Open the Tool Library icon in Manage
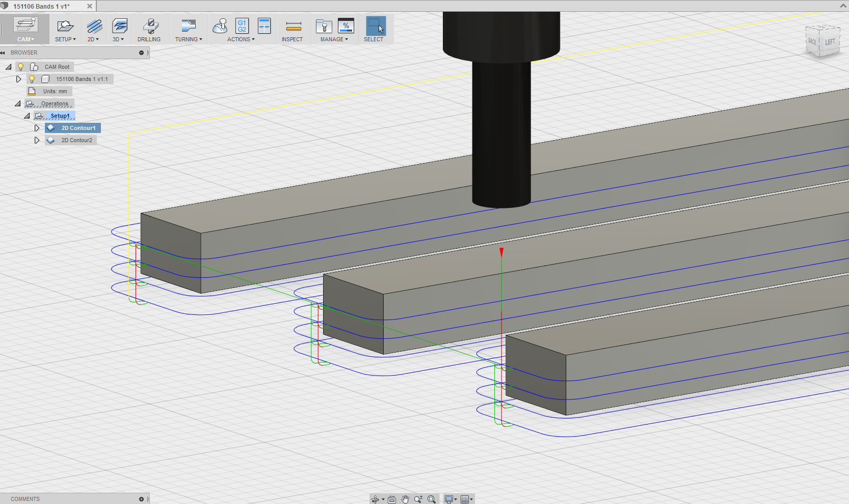This screenshot has height=504, width=849. (324, 26)
